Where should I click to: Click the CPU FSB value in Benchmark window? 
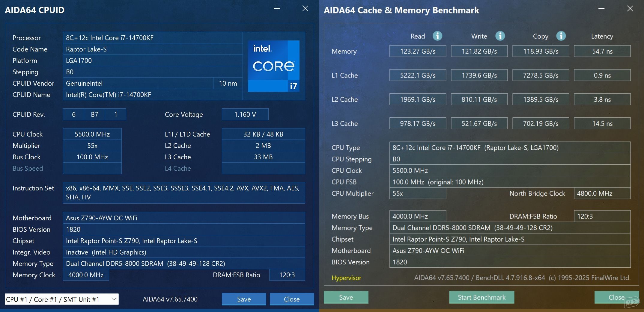pos(510,182)
